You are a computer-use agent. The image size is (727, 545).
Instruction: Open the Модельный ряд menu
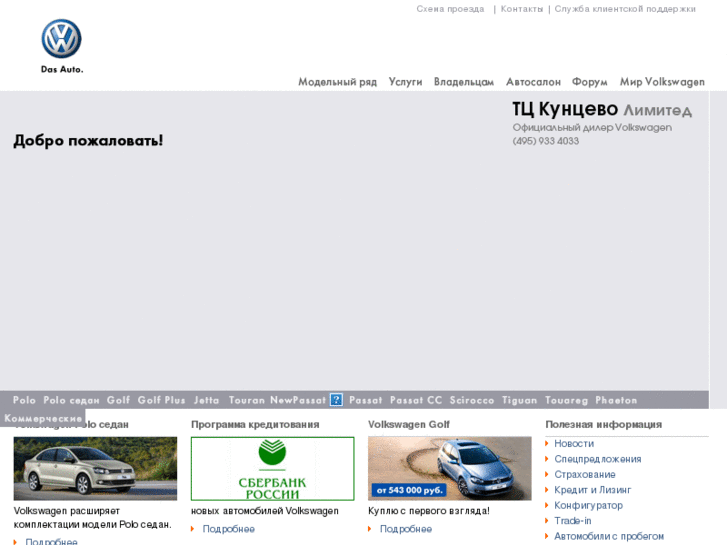tap(337, 82)
